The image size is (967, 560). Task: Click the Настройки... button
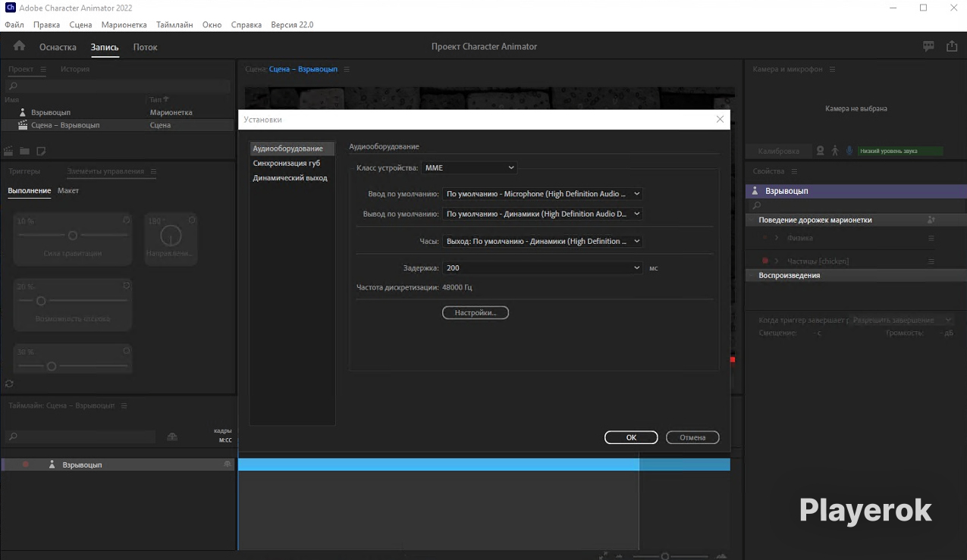coord(476,312)
